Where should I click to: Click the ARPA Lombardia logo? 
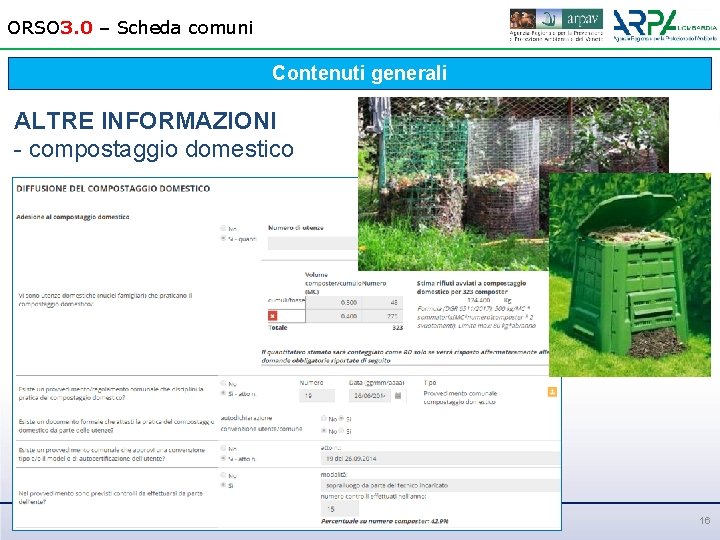click(664, 25)
